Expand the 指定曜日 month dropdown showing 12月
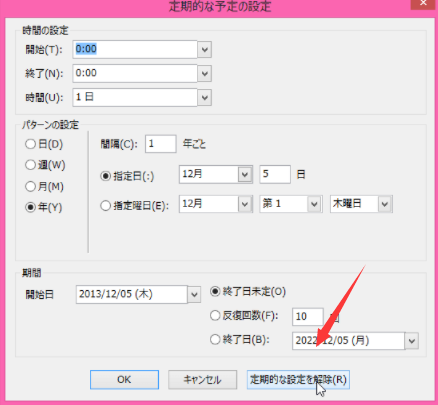This screenshot has height=405, width=438. tap(245, 204)
